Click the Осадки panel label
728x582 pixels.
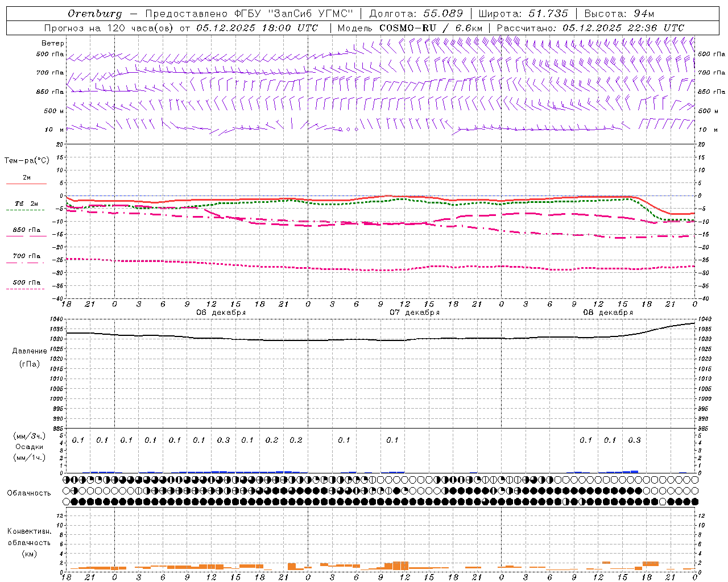pos(30,447)
